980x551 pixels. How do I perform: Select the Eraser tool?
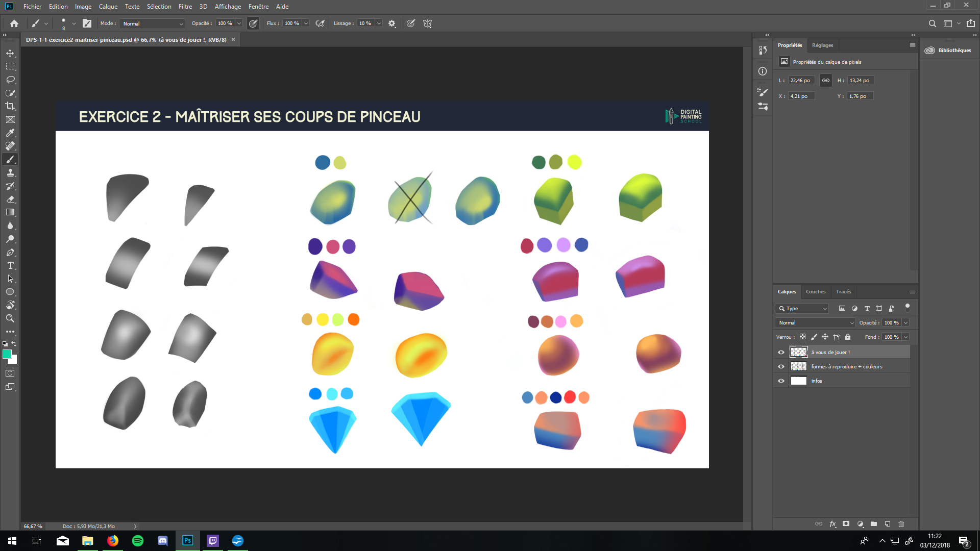tap(10, 199)
